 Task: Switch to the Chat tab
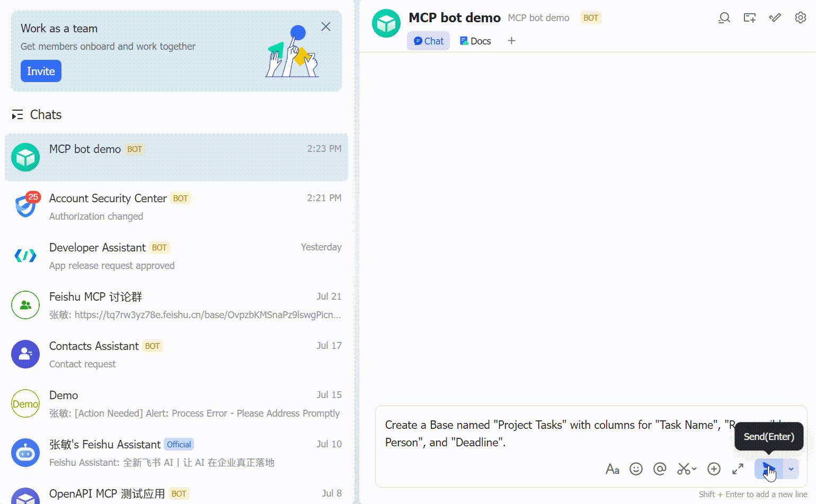[x=428, y=41]
